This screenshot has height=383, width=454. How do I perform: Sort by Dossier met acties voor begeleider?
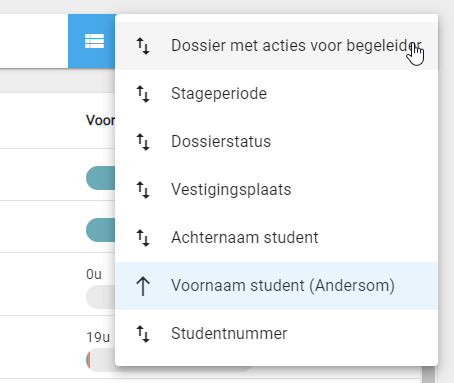point(276,46)
